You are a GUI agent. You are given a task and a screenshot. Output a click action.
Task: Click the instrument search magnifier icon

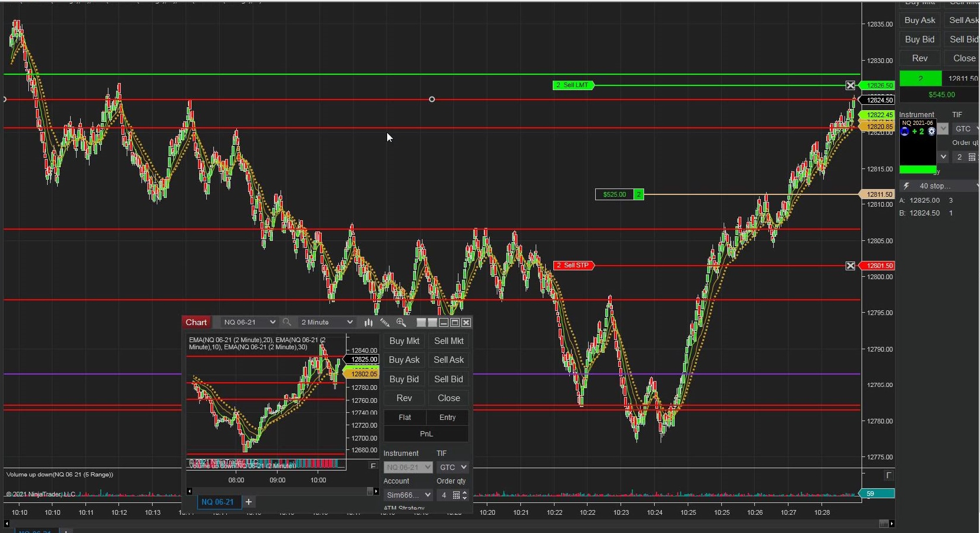click(287, 322)
